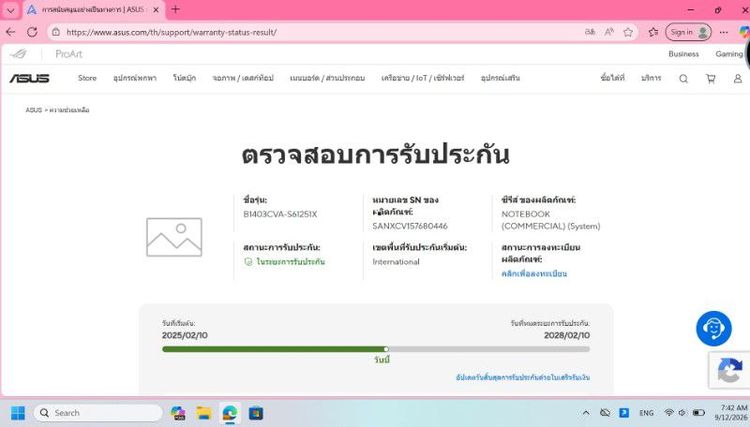Open the volume speaker tray icon
The width and height of the screenshot is (750, 427).
(682, 412)
